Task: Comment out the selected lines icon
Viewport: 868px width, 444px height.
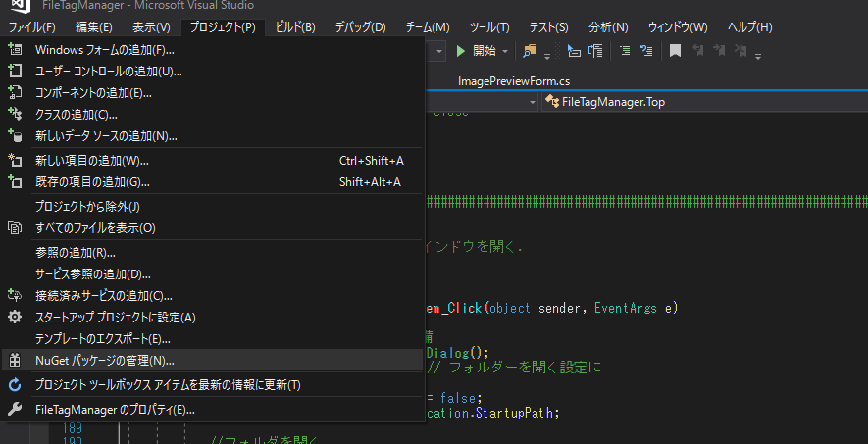Action: point(625,51)
